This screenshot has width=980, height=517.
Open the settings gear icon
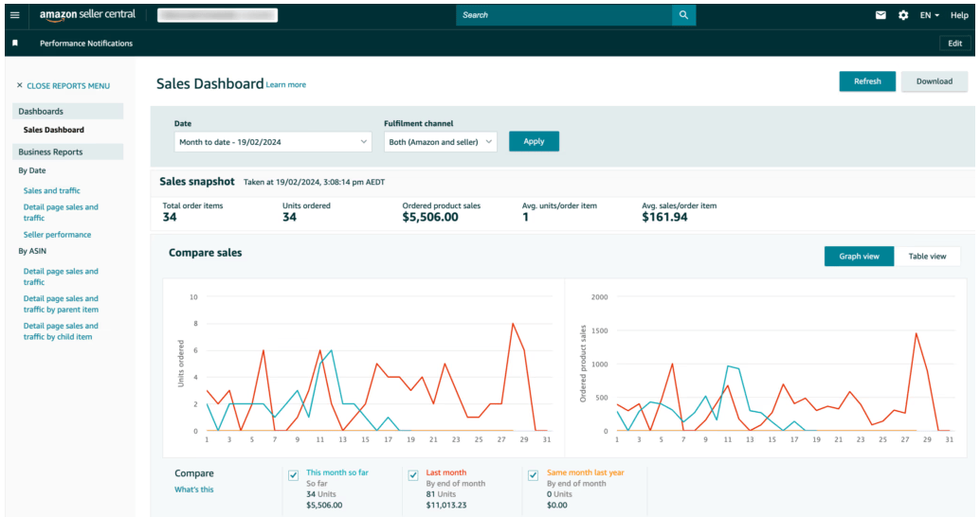[x=903, y=15]
